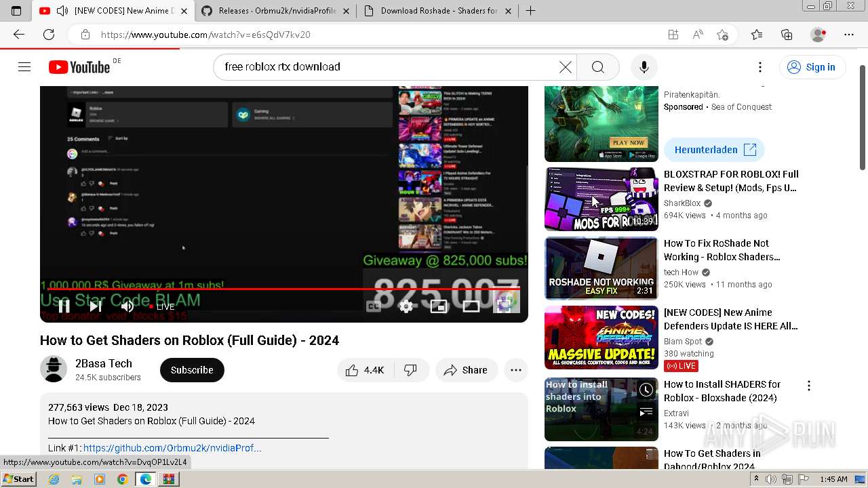Pause the video with the pause button
The height and width of the screenshot is (488, 868).
pos(64,306)
